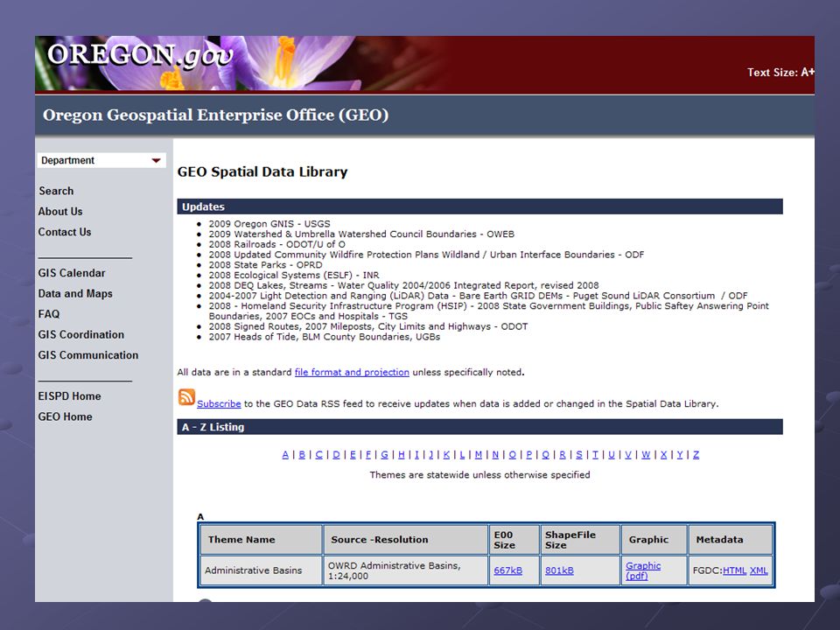Jump to letter L listing

pos(462,454)
